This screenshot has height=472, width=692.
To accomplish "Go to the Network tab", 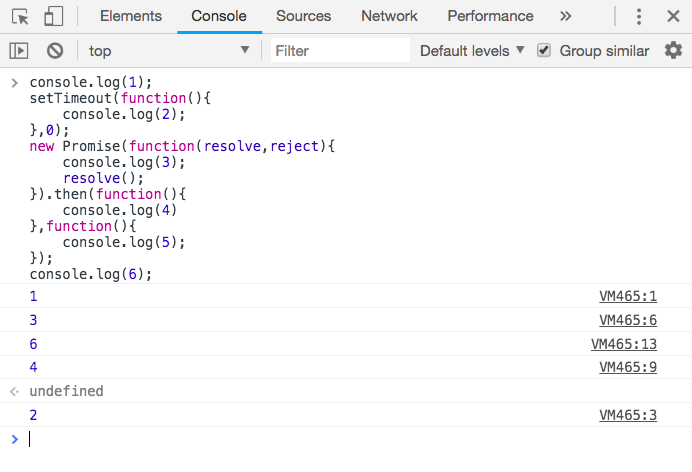I will (389, 16).
